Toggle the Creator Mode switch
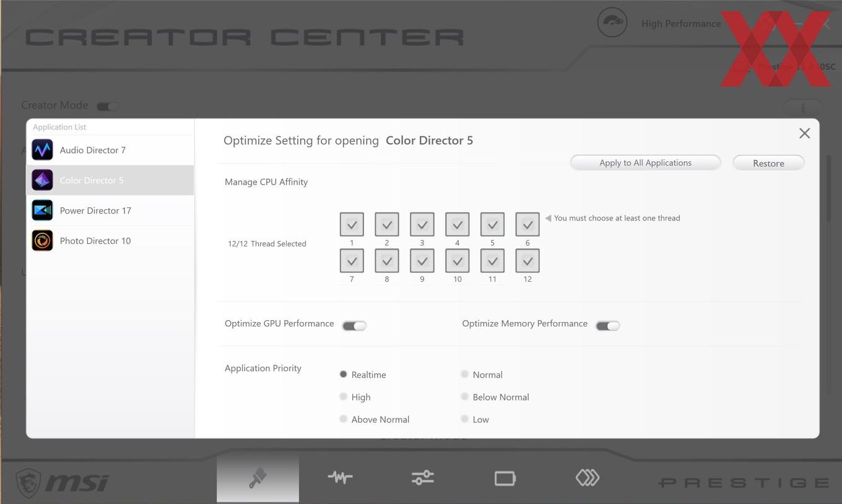Viewport: 842px width, 504px height. (108, 106)
